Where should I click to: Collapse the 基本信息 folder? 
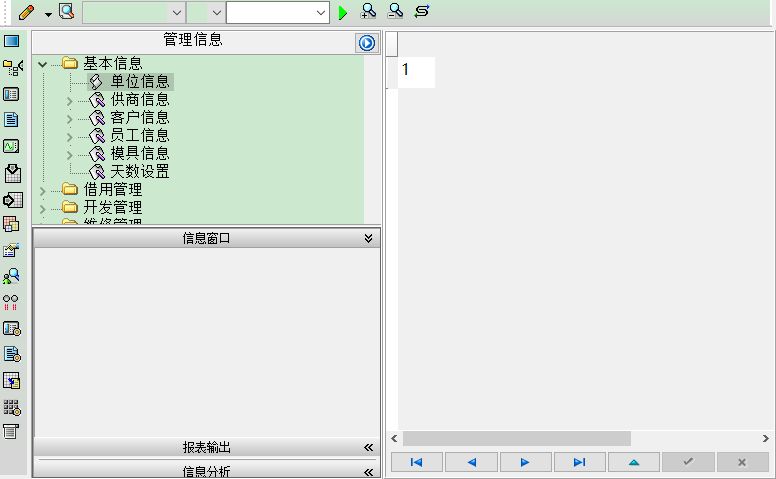click(x=43, y=64)
